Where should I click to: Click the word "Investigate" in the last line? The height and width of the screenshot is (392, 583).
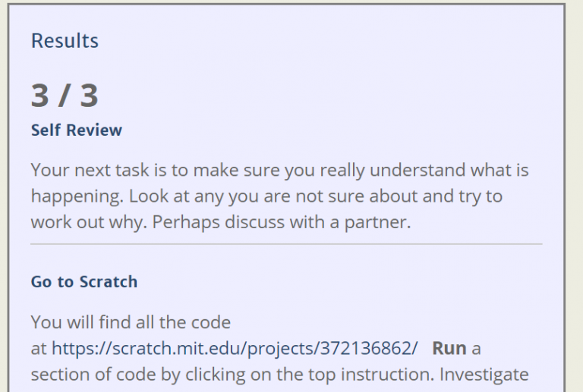coord(484,375)
